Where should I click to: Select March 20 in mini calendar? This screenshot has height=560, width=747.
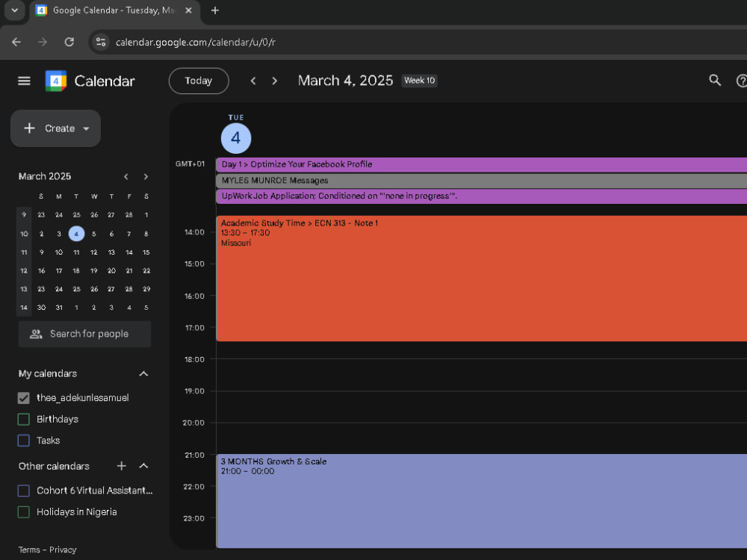pyautogui.click(x=111, y=271)
